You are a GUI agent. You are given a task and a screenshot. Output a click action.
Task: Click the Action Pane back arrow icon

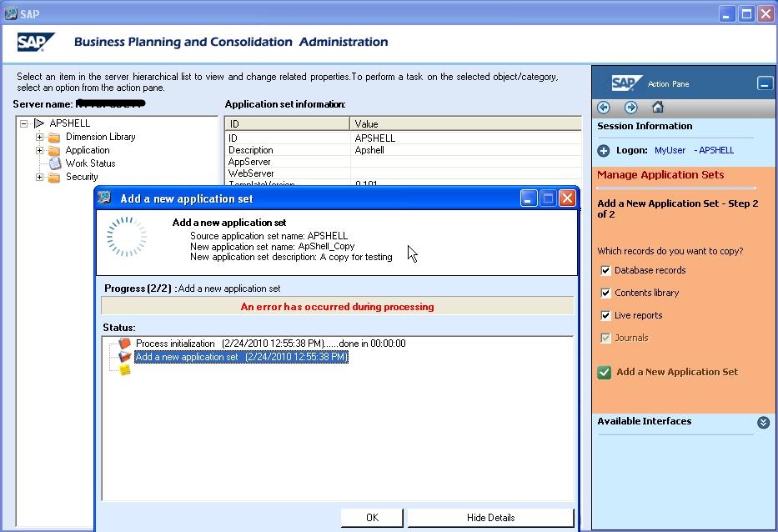604,108
